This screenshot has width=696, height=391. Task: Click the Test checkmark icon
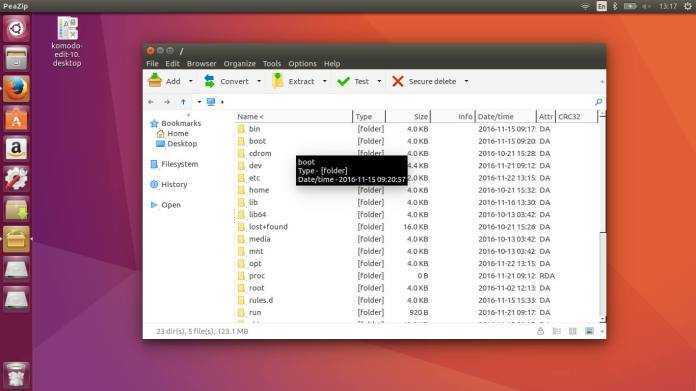tap(343, 81)
